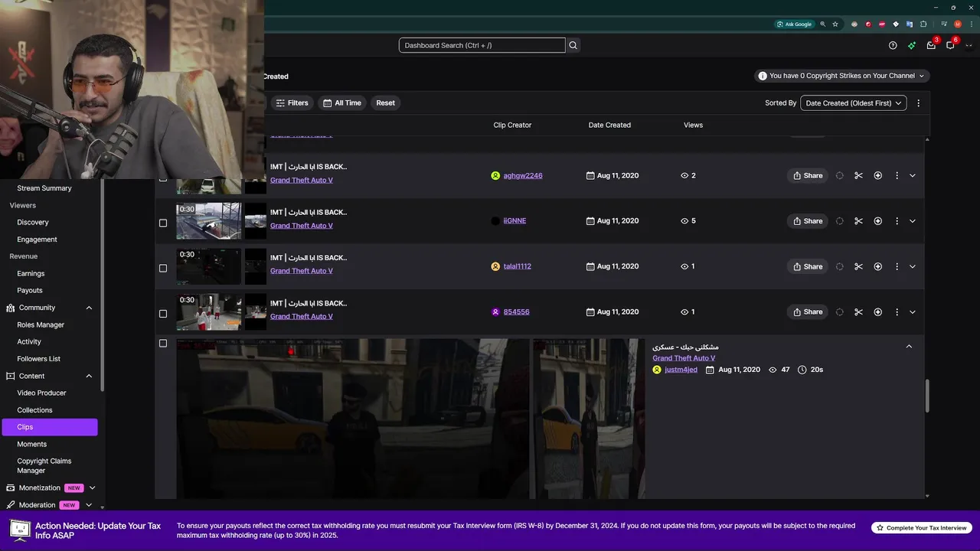This screenshot has height=551, width=980.
Task: Open three-dot menu on aghgw2246 clip row
Action: pos(897,175)
